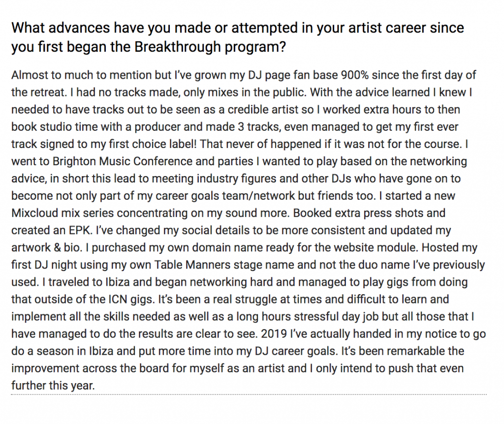The height and width of the screenshot is (424, 504).
Task: Click the final words 'further this year.'
Action: [x=53, y=386]
